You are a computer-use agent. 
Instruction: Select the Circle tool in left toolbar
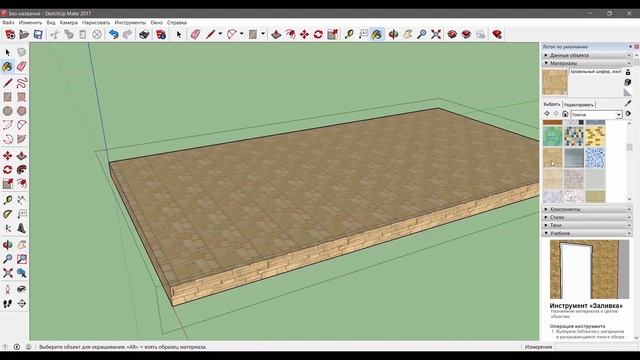8,111
